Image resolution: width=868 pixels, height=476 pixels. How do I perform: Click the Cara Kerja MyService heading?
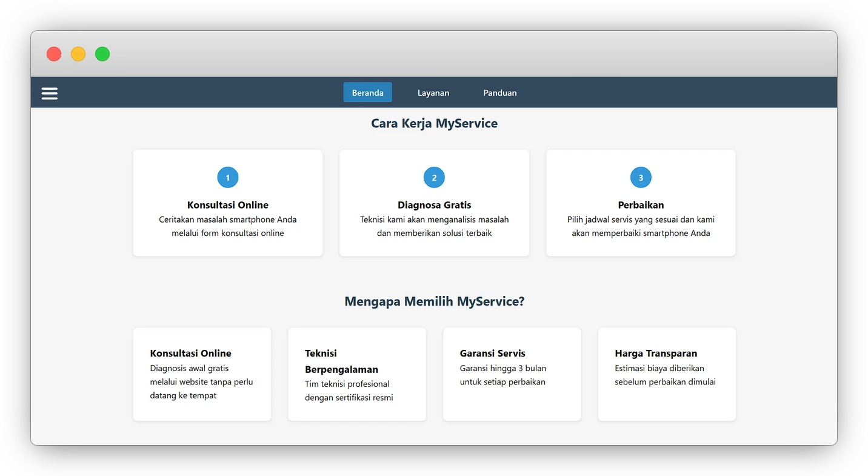[x=434, y=123]
